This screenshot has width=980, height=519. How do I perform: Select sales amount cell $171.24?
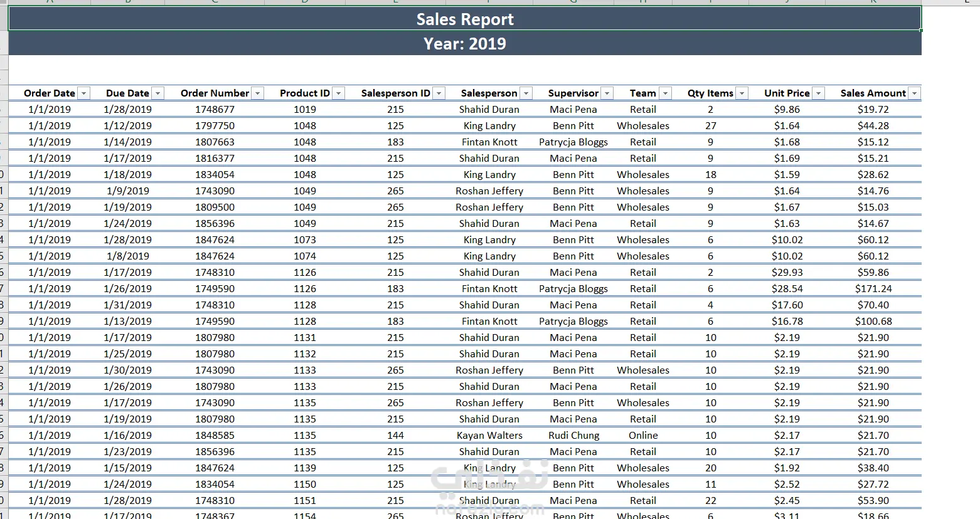[x=873, y=288]
